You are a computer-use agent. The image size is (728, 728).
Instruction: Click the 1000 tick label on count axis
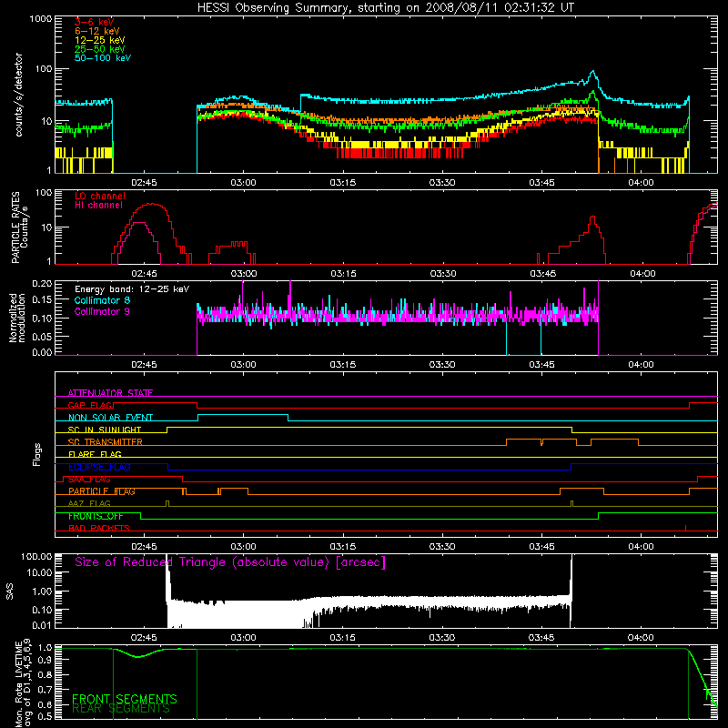tap(41, 19)
